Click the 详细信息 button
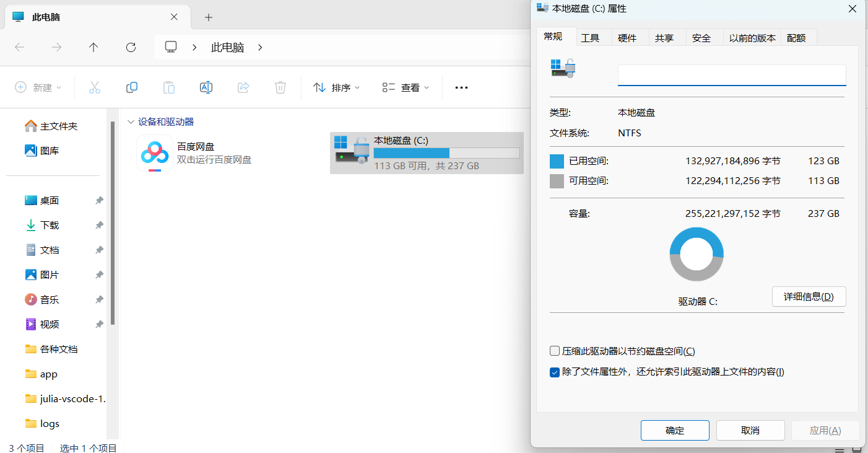868x453 pixels. point(809,297)
